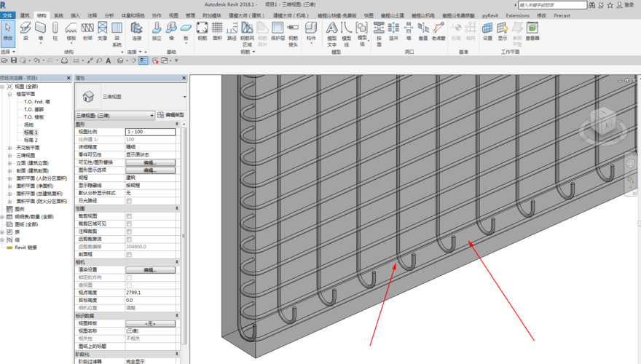Select the 钢筋 (Rebar) tool
641x364 pixels.
(x=202, y=30)
